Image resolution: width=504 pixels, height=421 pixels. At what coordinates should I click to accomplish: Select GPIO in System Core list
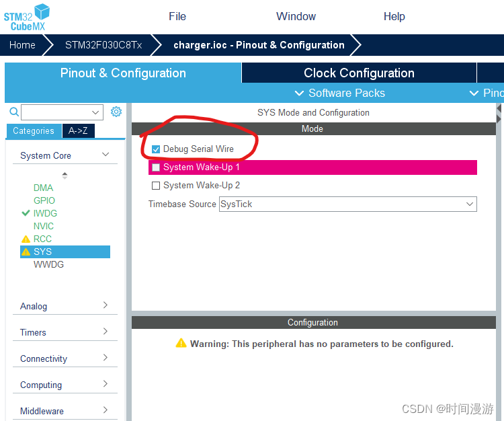pyautogui.click(x=44, y=200)
